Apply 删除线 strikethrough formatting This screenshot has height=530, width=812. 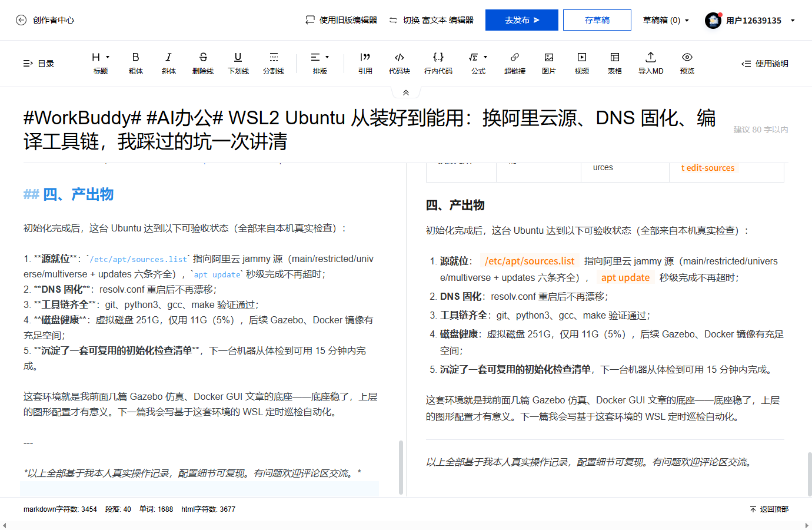(x=203, y=63)
